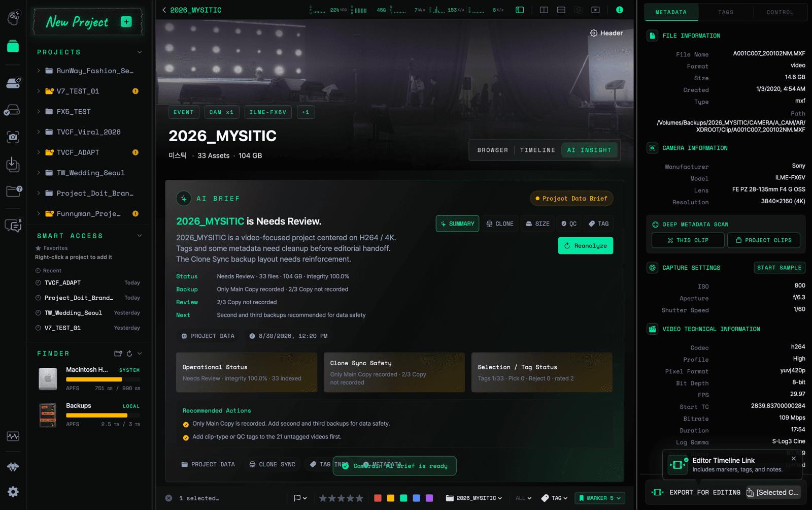Select the SIZE brief tab
812x510 pixels.
click(x=537, y=224)
